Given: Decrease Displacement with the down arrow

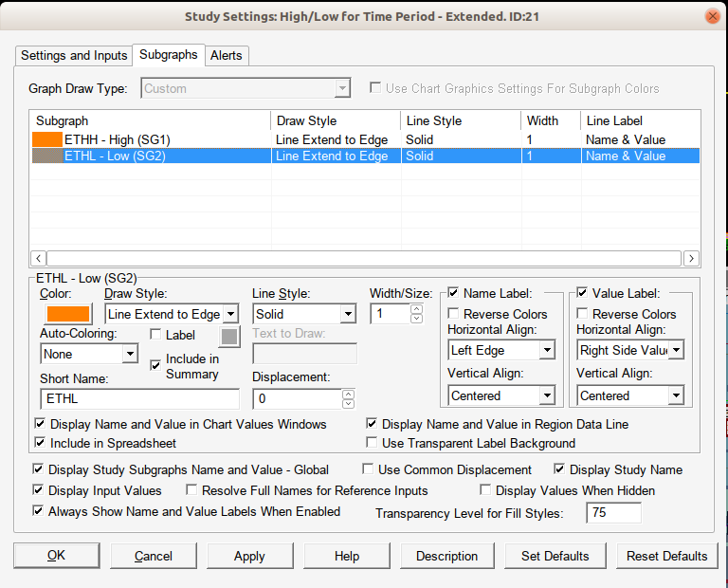Looking at the screenshot, I should pos(348,404).
